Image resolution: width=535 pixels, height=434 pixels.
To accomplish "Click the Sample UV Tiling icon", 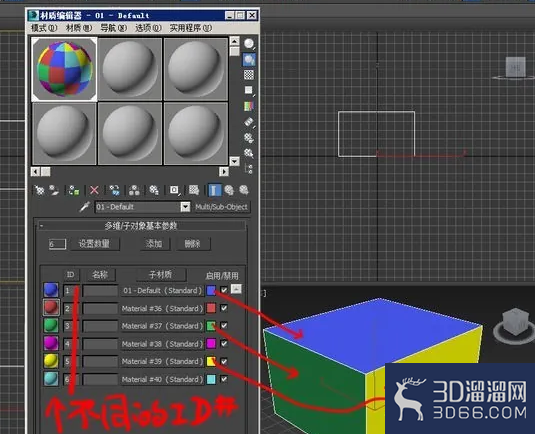I will click(x=249, y=90).
